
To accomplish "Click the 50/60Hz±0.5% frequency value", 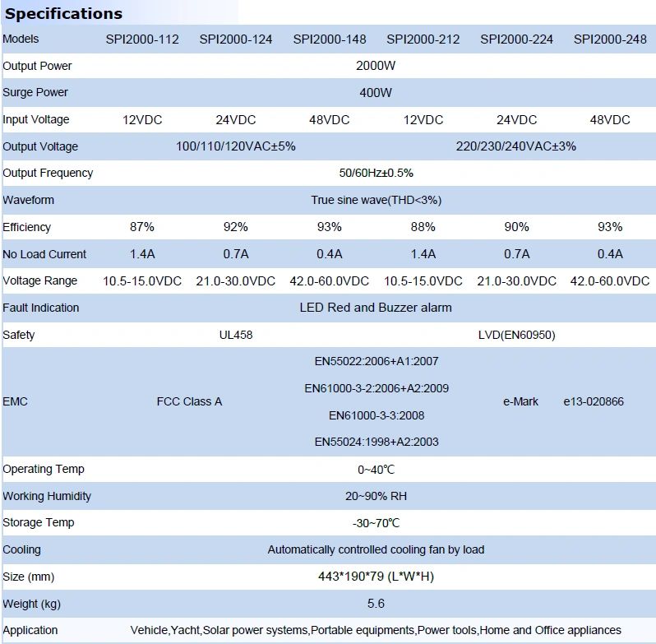I will [x=376, y=173].
